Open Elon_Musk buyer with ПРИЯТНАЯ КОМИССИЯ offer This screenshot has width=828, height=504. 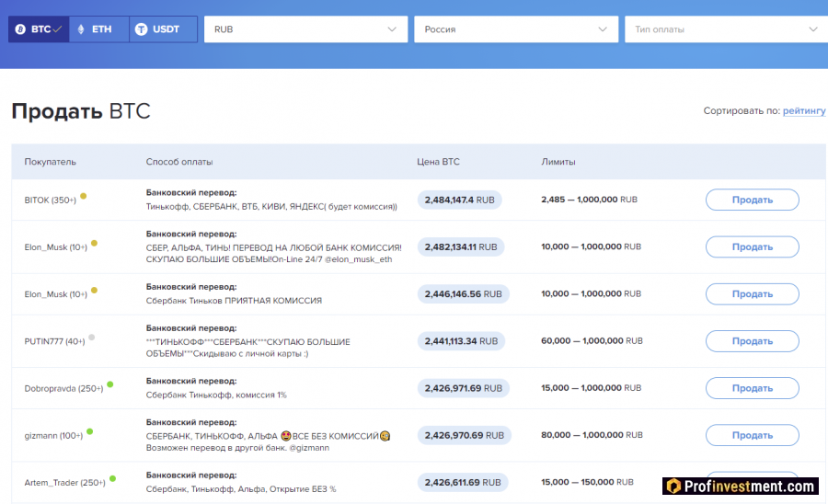point(55,294)
